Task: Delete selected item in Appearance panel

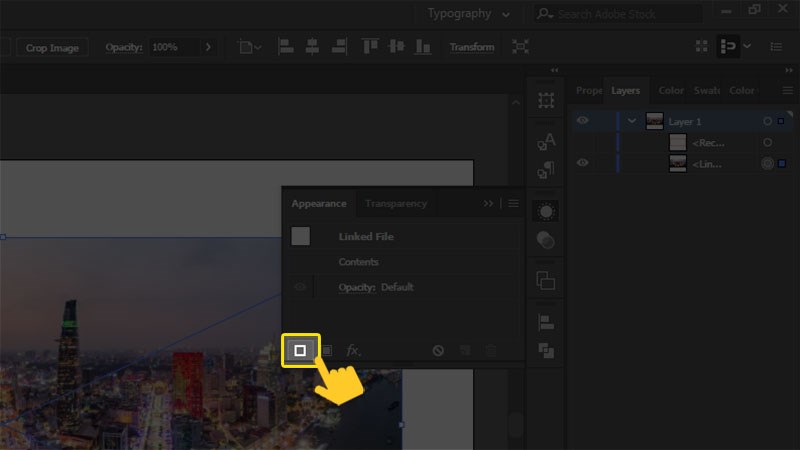Action: click(490, 350)
